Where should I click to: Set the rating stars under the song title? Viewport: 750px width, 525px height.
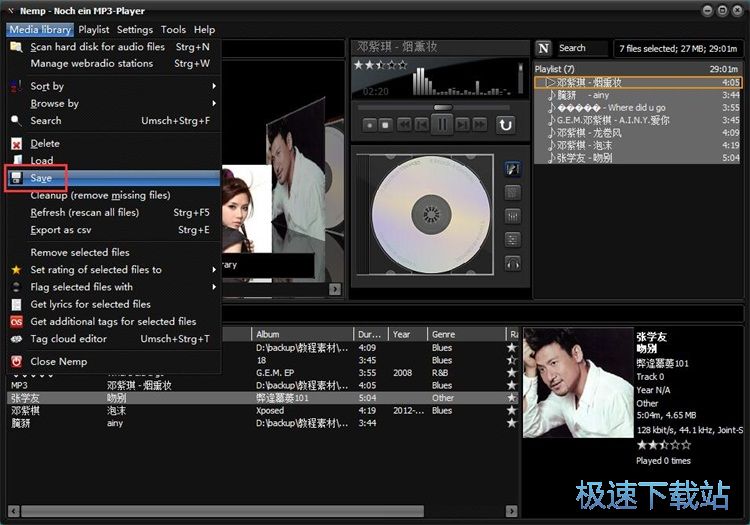click(x=380, y=65)
